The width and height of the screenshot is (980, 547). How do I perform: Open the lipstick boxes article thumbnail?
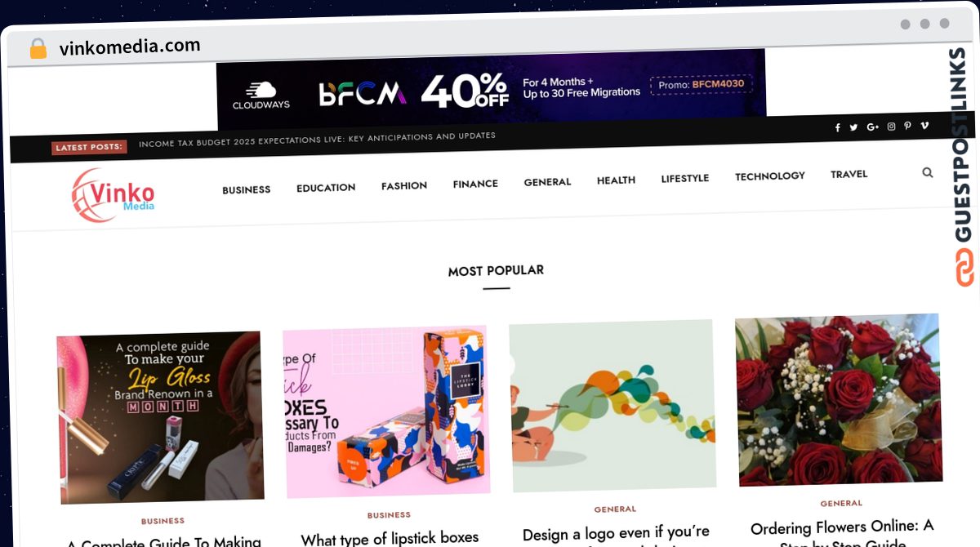click(x=385, y=411)
